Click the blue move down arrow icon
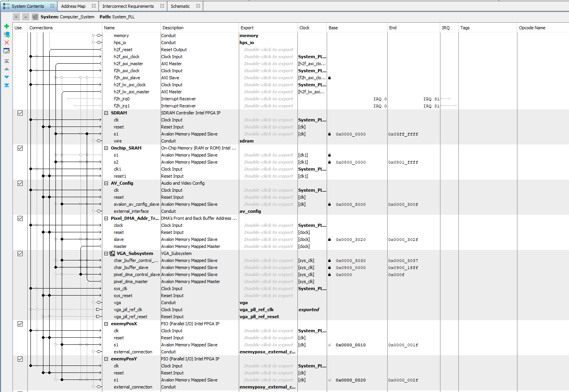 tap(7, 77)
